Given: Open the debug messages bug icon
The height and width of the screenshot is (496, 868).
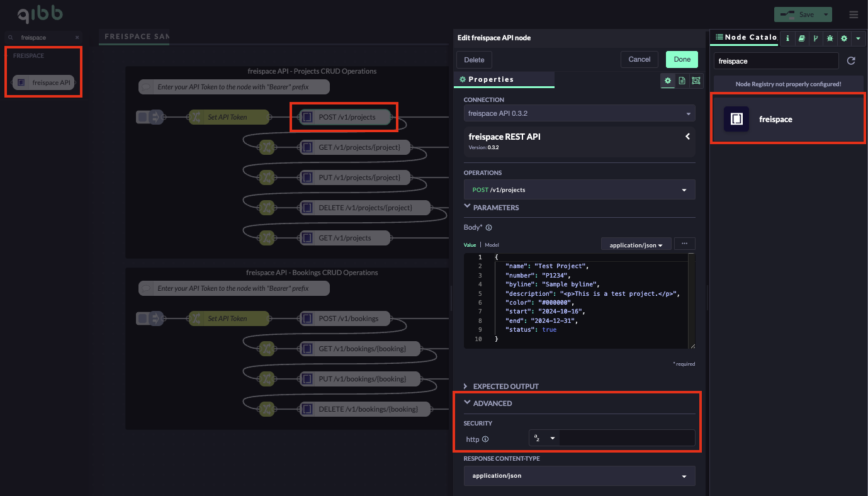Looking at the screenshot, I should click(830, 38).
